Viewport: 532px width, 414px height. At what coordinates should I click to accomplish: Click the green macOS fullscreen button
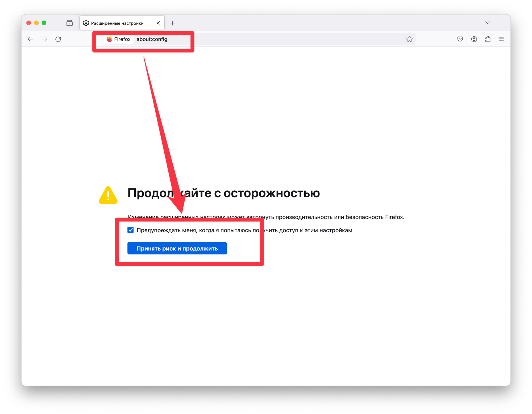pyautogui.click(x=44, y=23)
